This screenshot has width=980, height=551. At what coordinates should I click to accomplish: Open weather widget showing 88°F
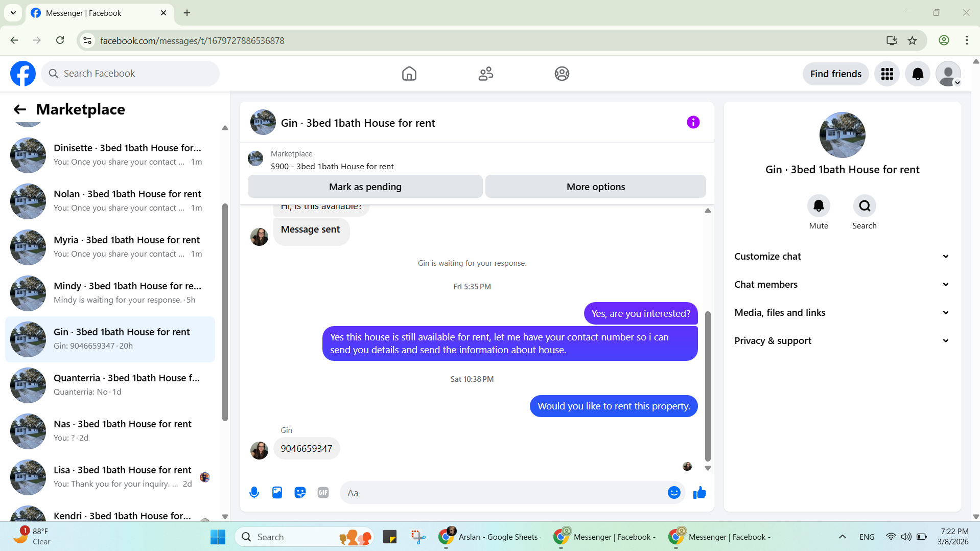coord(32,537)
